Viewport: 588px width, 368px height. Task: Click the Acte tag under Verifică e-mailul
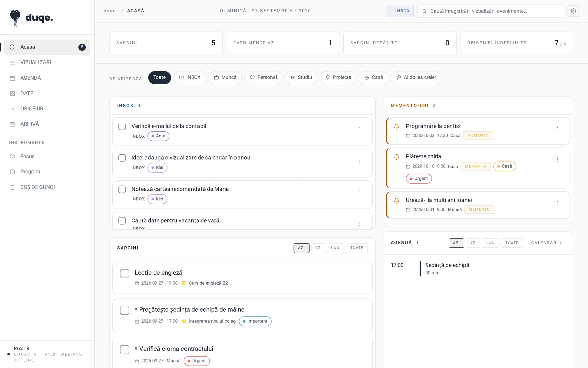point(158,136)
